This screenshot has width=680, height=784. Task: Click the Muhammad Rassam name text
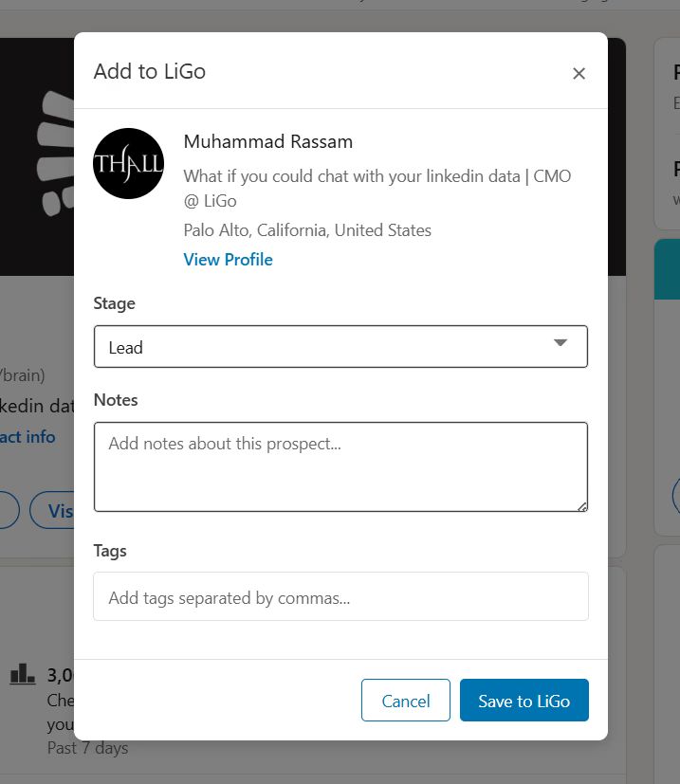pos(267,142)
